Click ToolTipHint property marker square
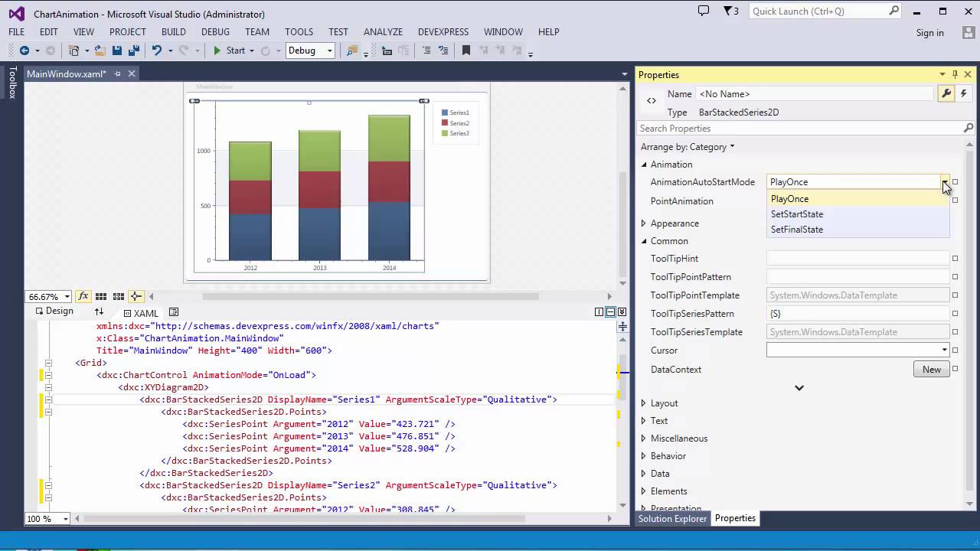This screenshot has height=551, width=980. point(955,259)
